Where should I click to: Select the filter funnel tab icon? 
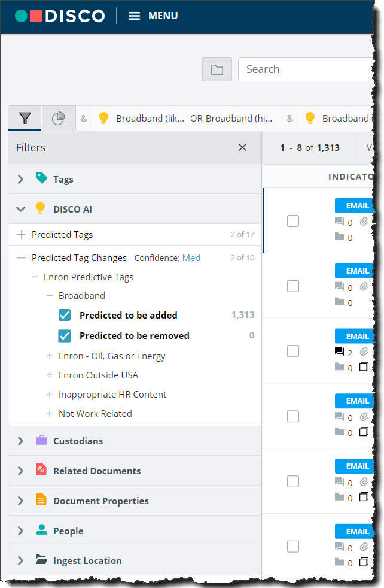click(24, 118)
